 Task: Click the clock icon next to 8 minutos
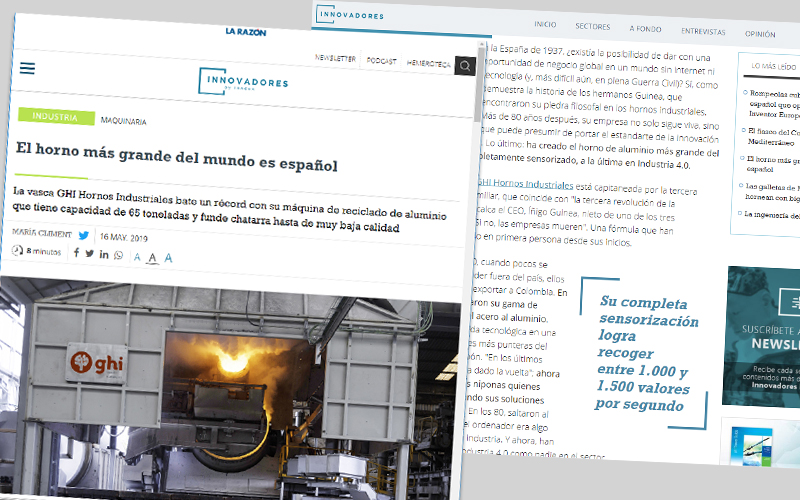coord(18,250)
